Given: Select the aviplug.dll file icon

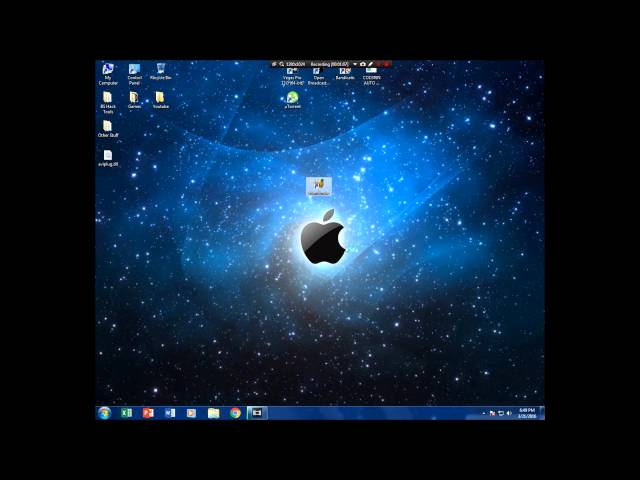Looking at the screenshot, I should (x=108, y=158).
